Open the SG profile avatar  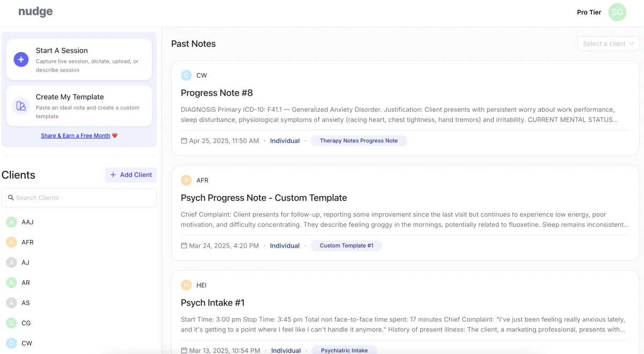617,12
